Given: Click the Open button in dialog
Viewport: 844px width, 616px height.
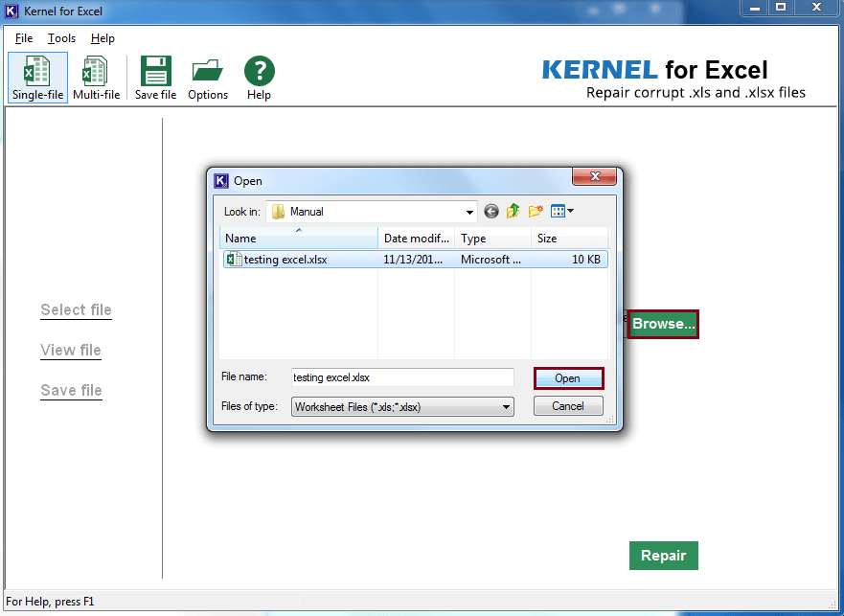Looking at the screenshot, I should 568,378.
